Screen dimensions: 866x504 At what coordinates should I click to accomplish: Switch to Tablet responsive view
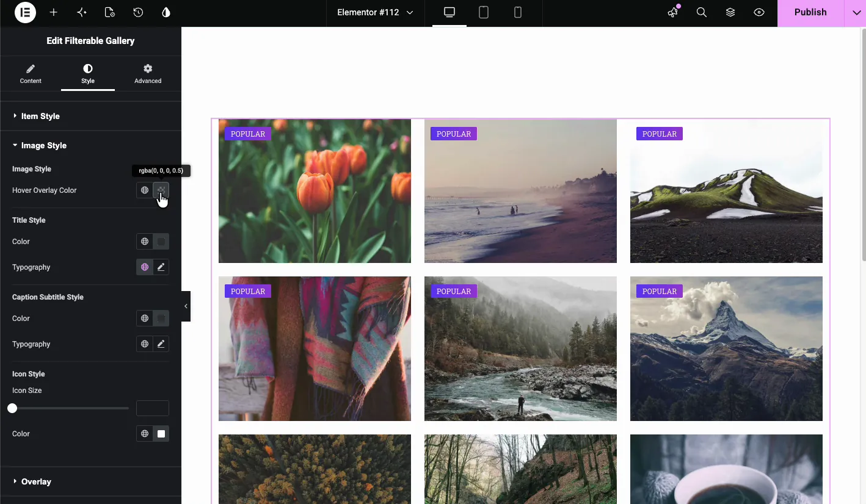(x=484, y=12)
